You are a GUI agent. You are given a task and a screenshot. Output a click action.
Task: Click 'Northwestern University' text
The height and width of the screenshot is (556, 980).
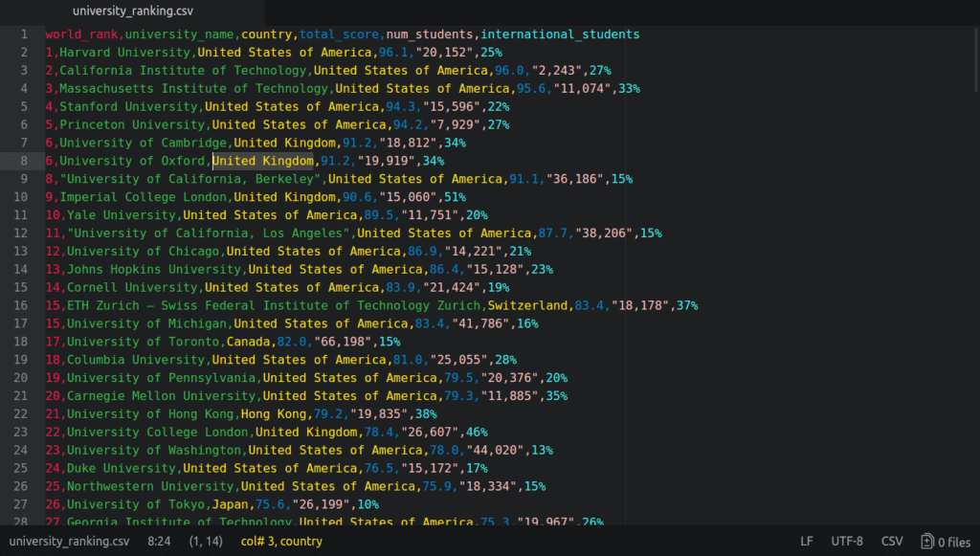(x=150, y=487)
